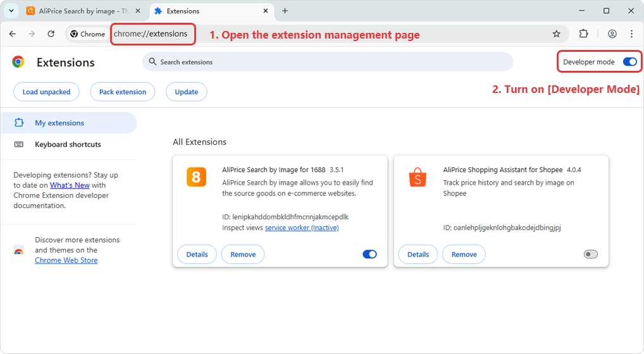Click the Search extensions field
Screen dimensions: 644x354
pyautogui.click(x=328, y=62)
